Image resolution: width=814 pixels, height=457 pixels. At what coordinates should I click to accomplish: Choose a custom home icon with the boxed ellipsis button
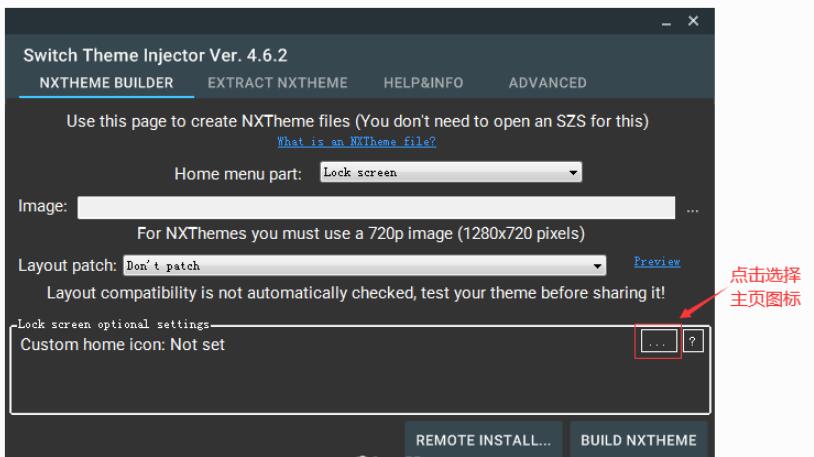click(x=659, y=341)
